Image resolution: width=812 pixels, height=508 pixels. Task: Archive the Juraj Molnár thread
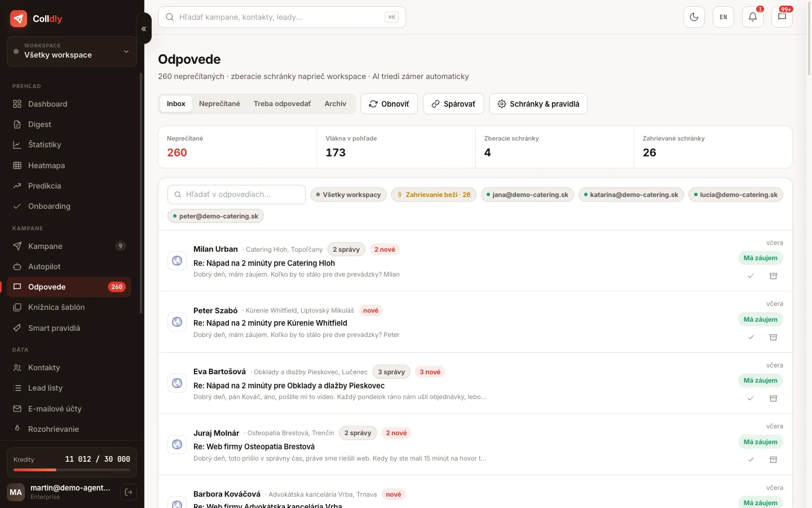click(x=774, y=459)
